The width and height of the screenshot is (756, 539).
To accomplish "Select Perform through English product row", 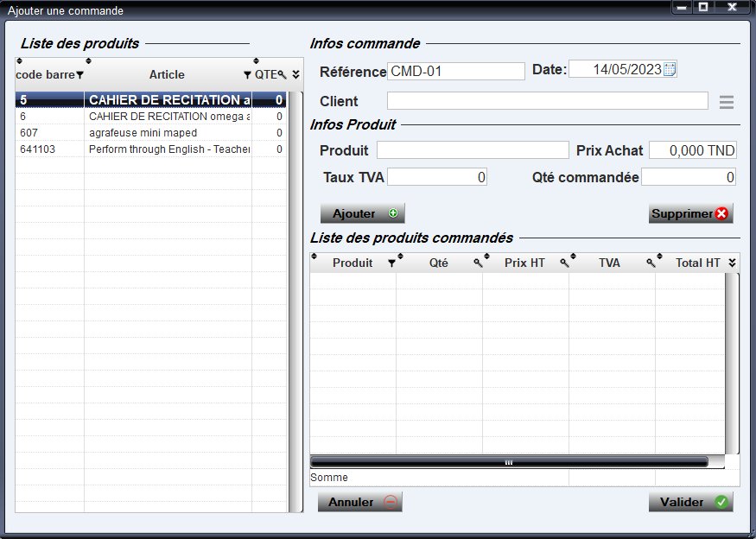I will point(168,149).
